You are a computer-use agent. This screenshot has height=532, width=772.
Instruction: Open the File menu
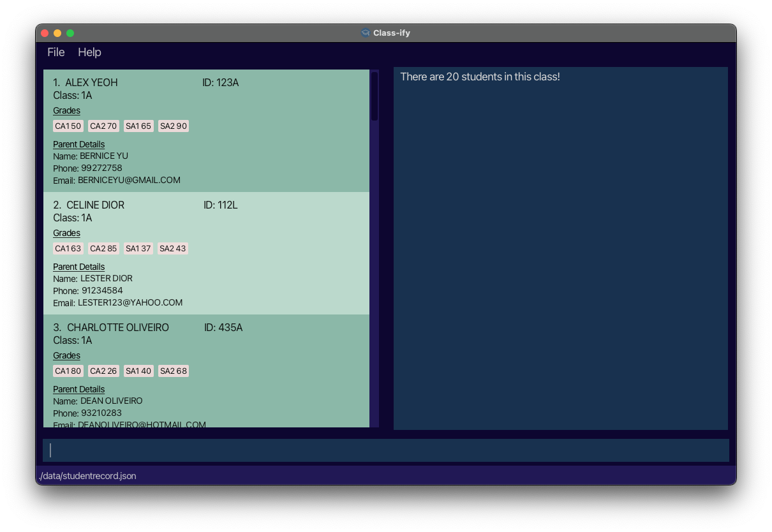coord(56,52)
